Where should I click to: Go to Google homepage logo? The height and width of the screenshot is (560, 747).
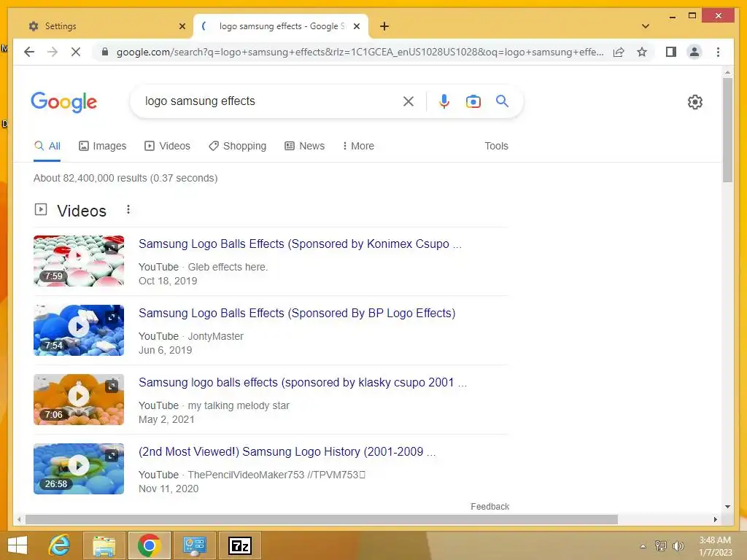[64, 102]
